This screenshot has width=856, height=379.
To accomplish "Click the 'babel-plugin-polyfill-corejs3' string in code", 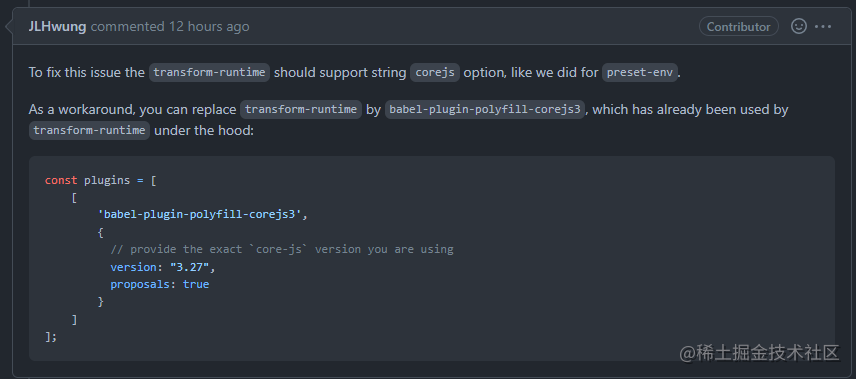I will point(200,215).
